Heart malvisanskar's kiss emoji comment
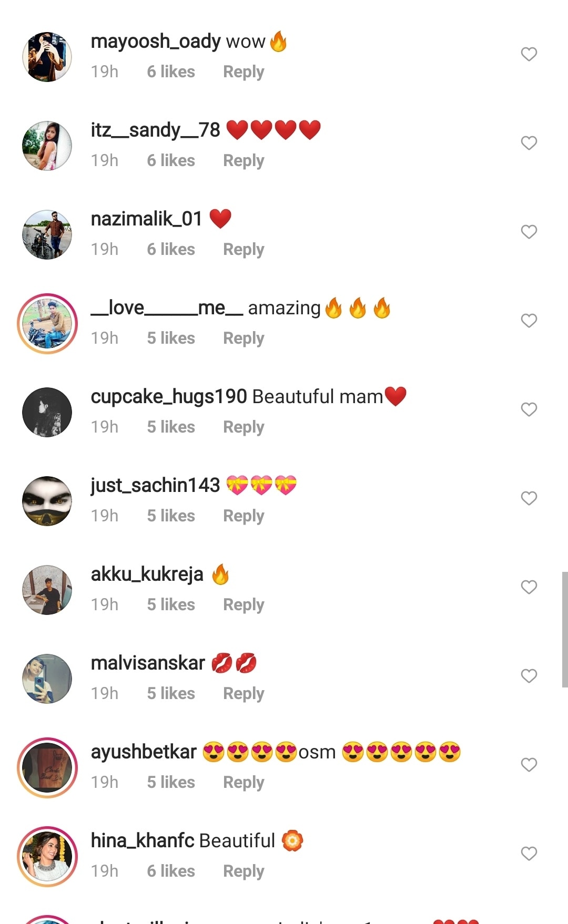 (529, 676)
